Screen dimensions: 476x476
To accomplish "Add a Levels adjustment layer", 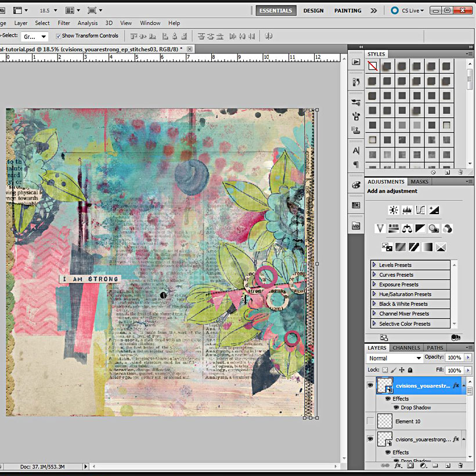I will click(x=407, y=210).
